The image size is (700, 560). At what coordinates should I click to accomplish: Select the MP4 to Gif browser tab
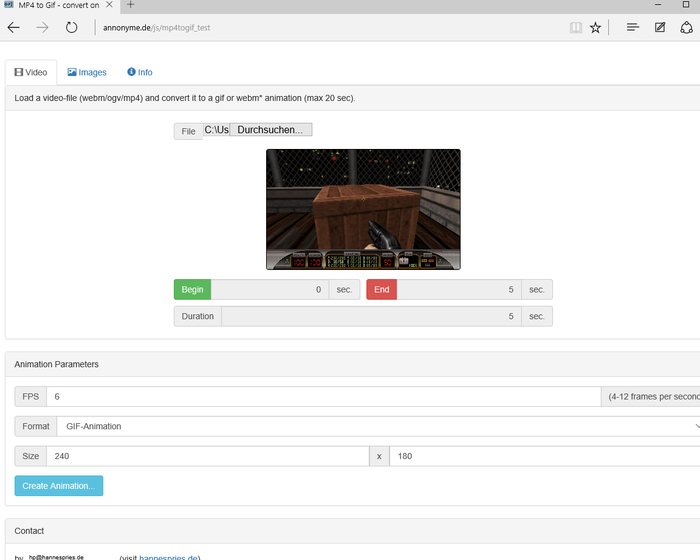(x=58, y=5)
